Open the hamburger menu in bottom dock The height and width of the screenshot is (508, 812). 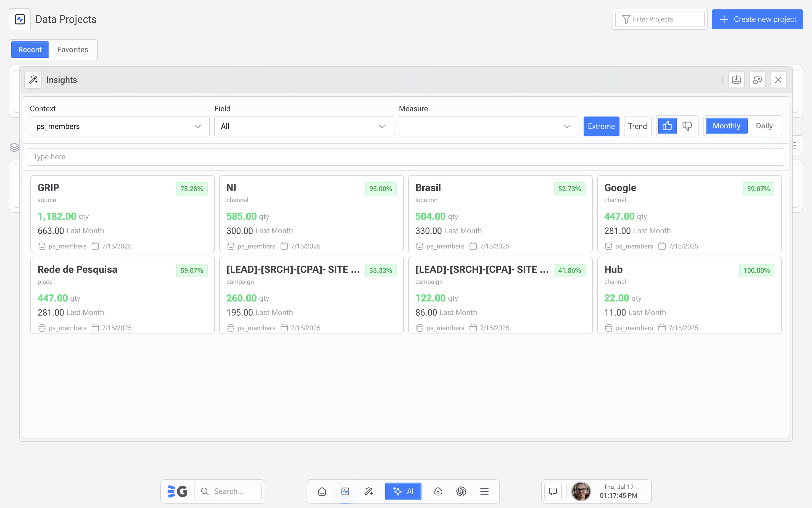tap(484, 491)
